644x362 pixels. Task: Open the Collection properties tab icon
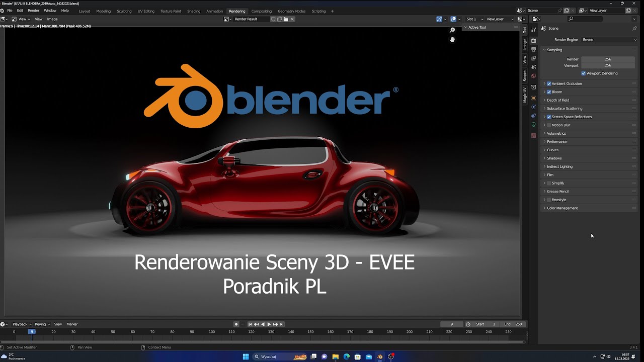click(533, 87)
